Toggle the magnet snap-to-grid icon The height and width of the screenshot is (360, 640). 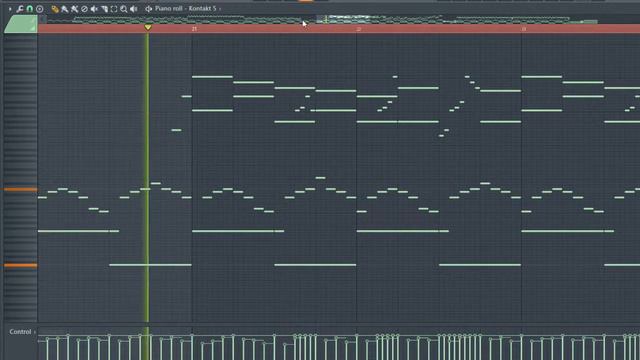(x=30, y=9)
